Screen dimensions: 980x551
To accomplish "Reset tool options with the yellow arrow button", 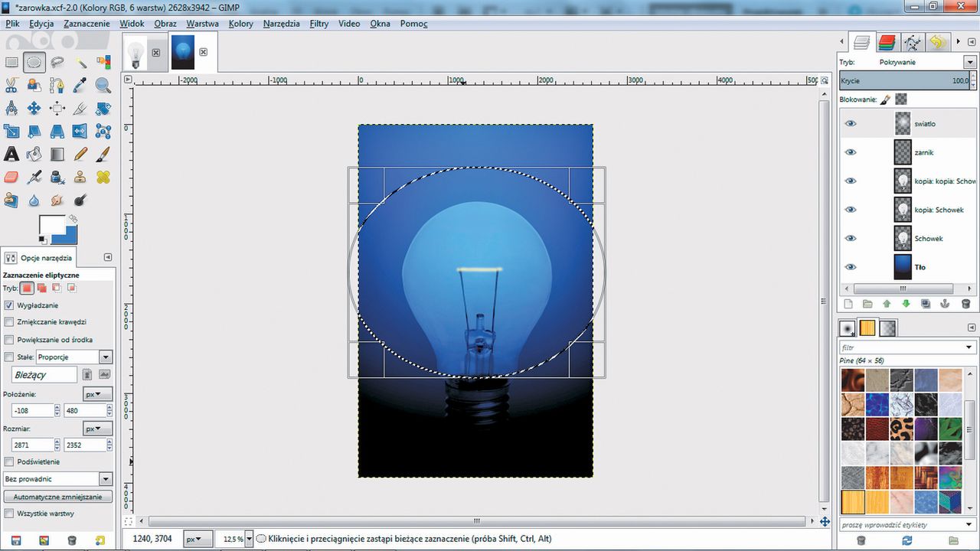I will coord(100,540).
